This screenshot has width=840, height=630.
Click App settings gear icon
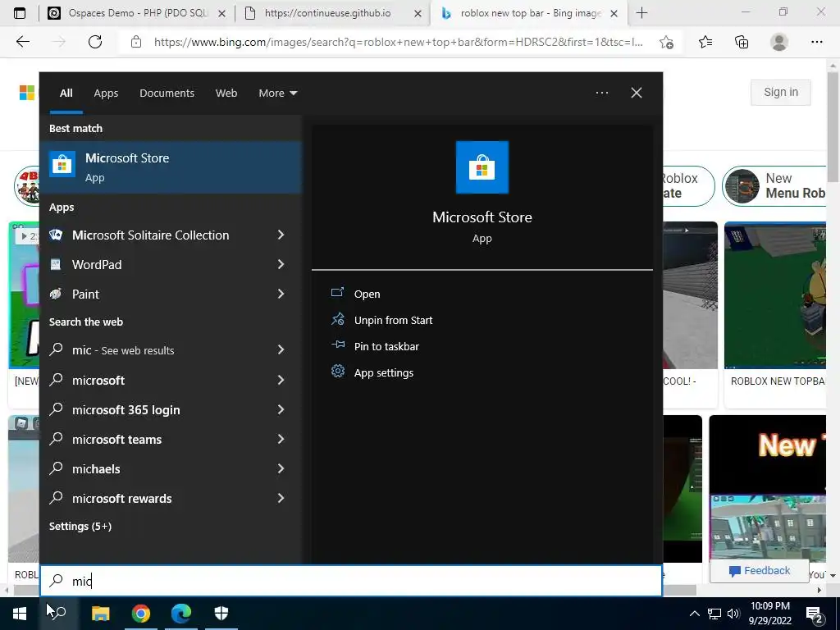coord(337,372)
